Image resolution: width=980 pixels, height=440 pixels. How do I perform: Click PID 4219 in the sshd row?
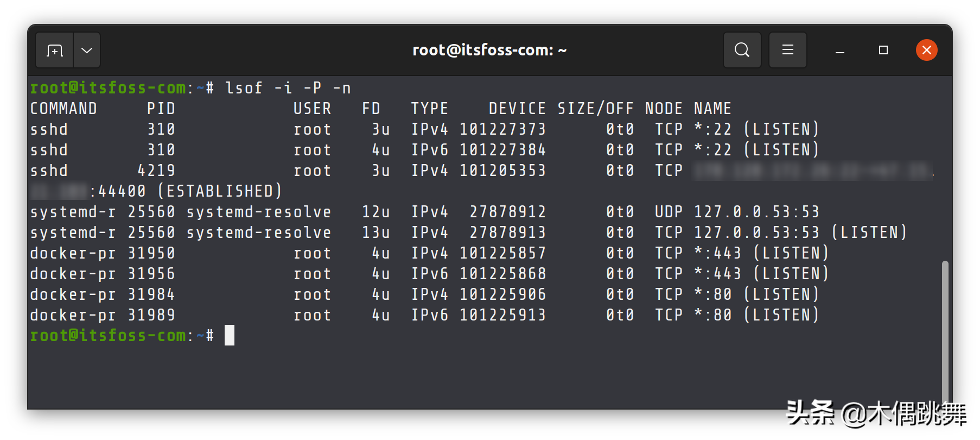pos(156,171)
